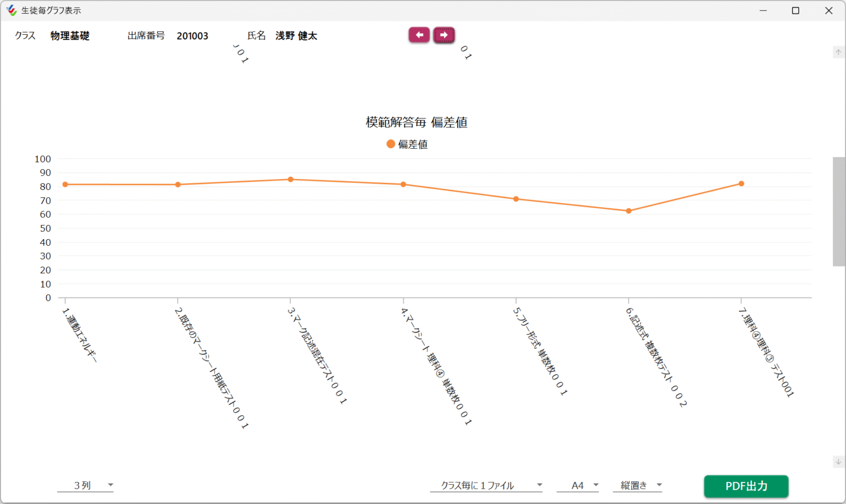The width and height of the screenshot is (846, 504).
Task: Toggle the 偏差値 series via legend marker
Action: point(391,144)
